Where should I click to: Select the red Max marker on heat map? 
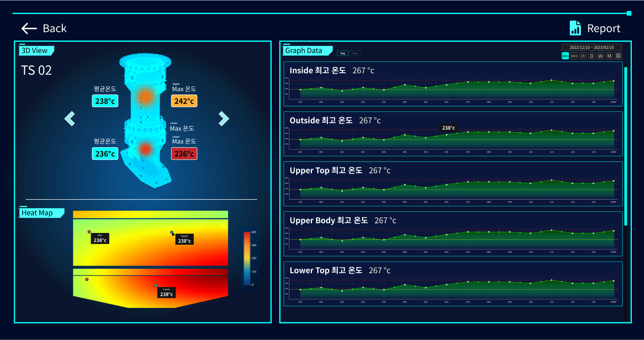pyautogui.click(x=89, y=232)
